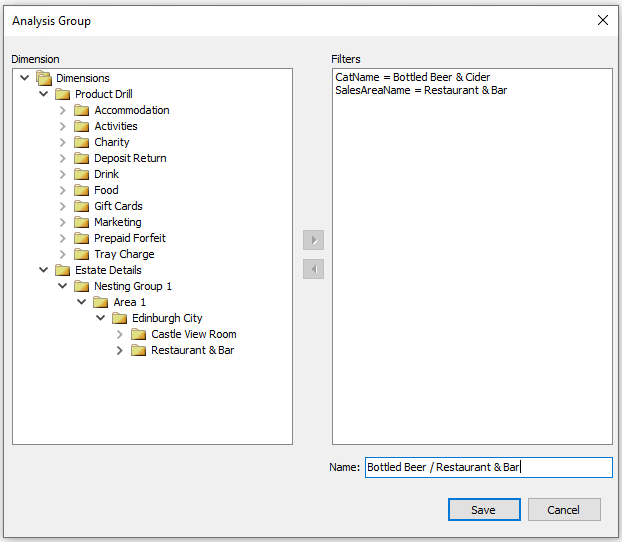Click the root Dimensions folder icon
The width and height of the screenshot is (622, 542).
43,78
